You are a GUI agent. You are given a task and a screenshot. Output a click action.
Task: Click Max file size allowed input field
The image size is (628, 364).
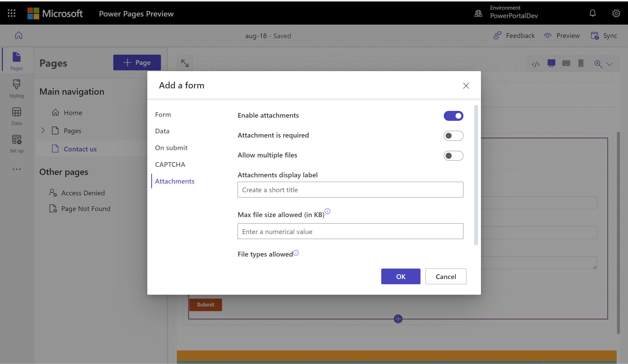tap(351, 231)
